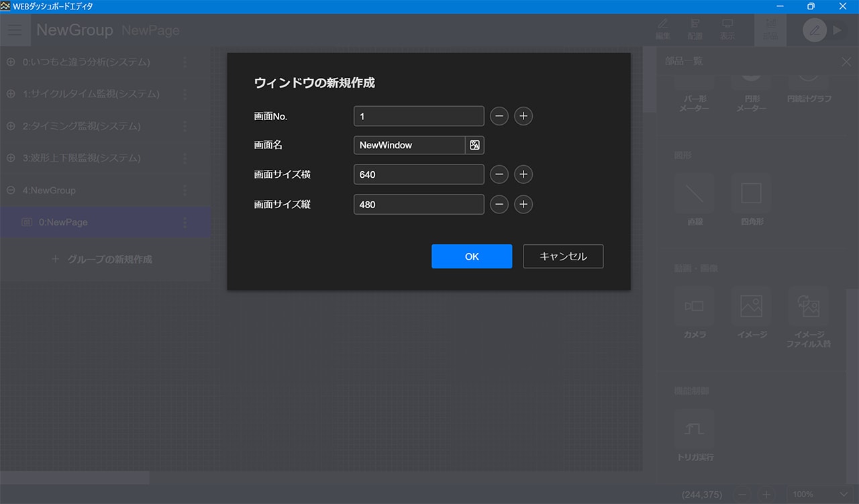The image size is (859, 504).
Task: Decrease 画面サイズ縦 with the minus button
Action: pos(499,205)
